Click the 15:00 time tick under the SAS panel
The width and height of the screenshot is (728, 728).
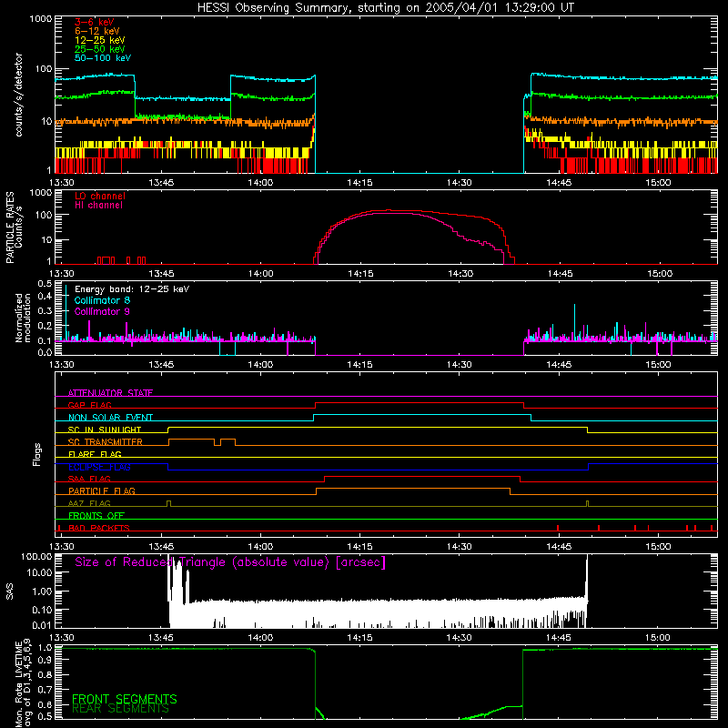658,638
